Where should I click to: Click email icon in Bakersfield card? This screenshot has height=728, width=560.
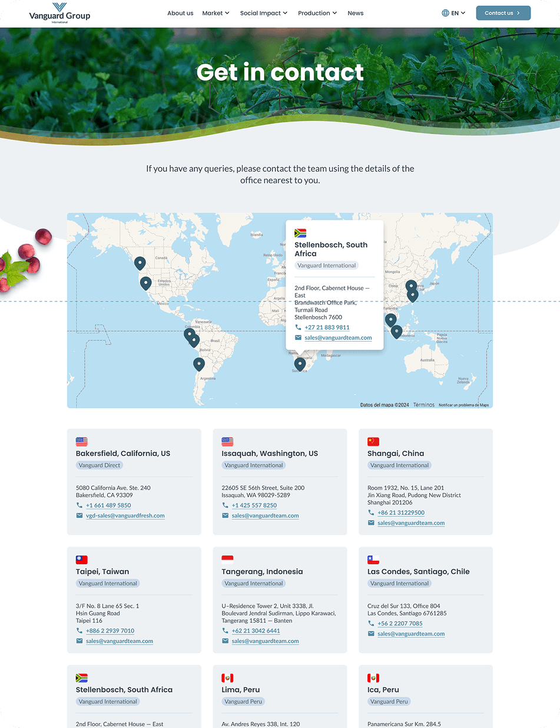click(x=79, y=516)
